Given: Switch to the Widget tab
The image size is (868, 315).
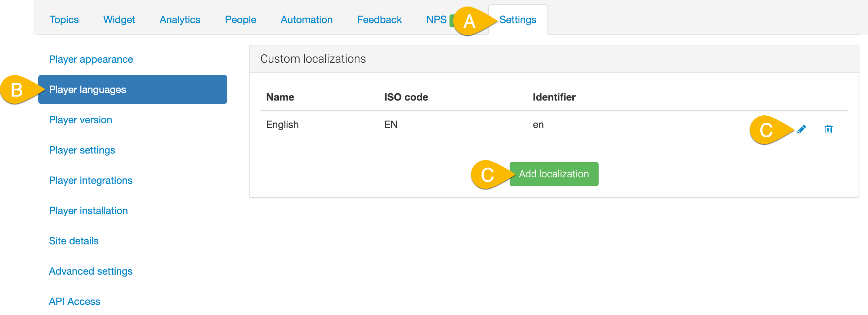Looking at the screenshot, I should 119,20.
